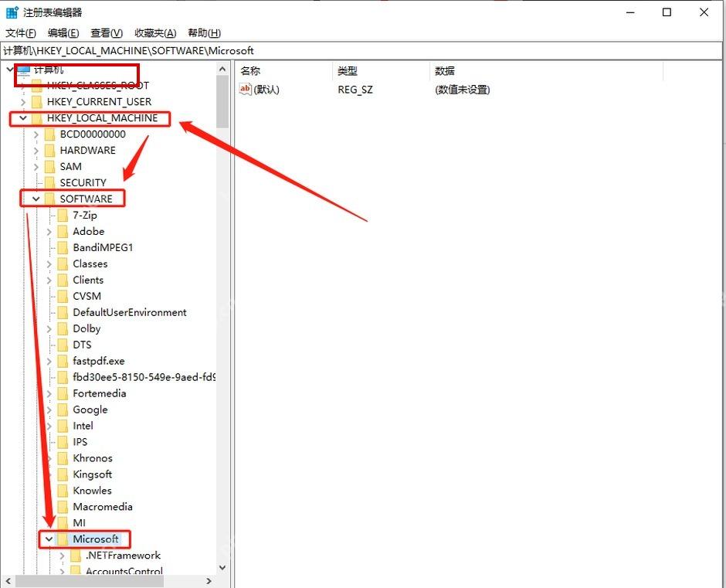This screenshot has height=588, width=726.
Task: Click the CVSM folder icon
Action: 63,296
